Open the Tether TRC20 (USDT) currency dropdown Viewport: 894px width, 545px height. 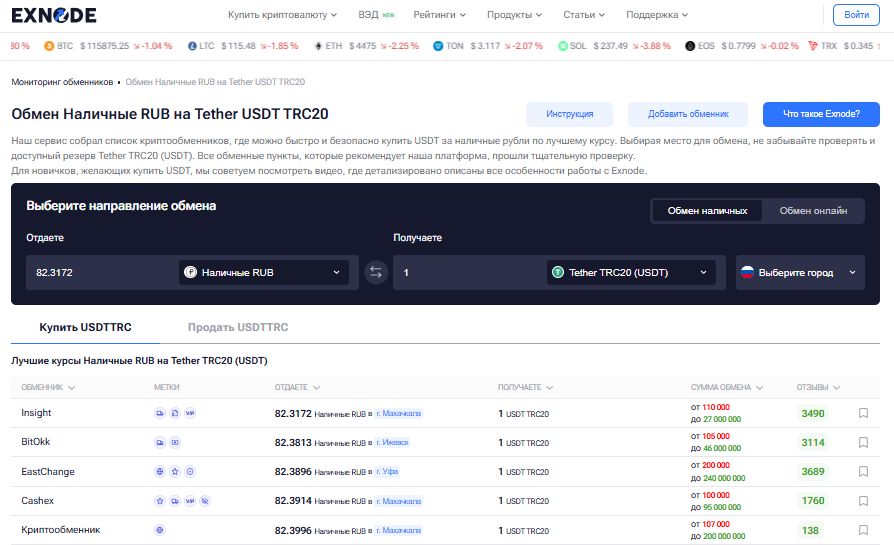point(631,272)
